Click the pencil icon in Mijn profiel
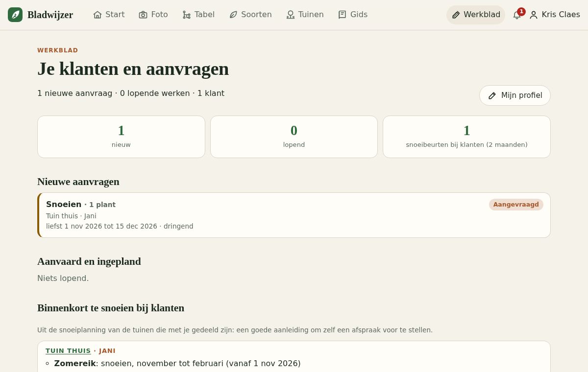This screenshot has height=372, width=588. click(x=492, y=95)
